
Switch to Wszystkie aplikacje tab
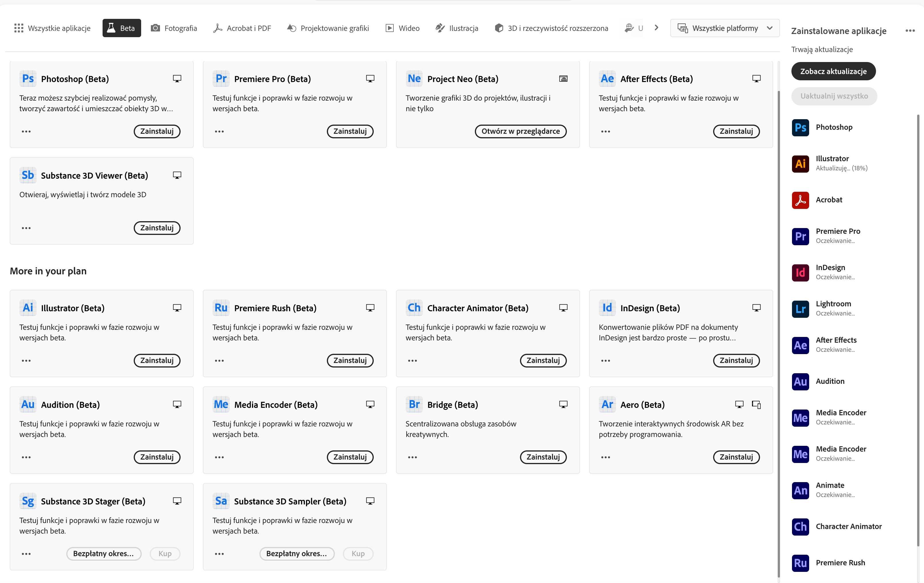point(52,28)
